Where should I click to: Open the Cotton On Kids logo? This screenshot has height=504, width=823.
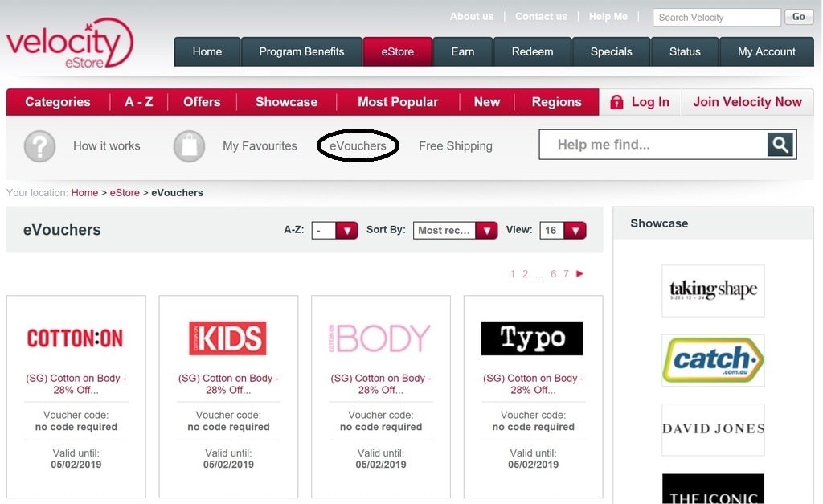pyautogui.click(x=227, y=338)
